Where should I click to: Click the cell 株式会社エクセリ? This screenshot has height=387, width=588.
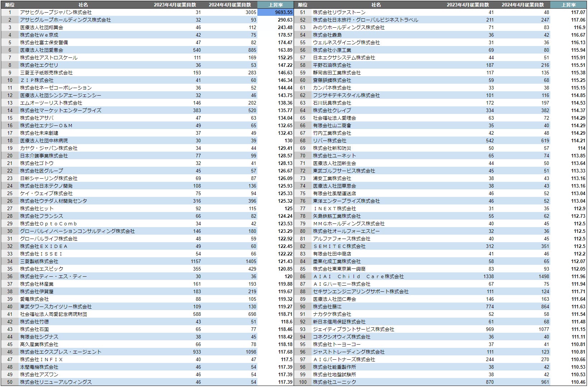39,65
